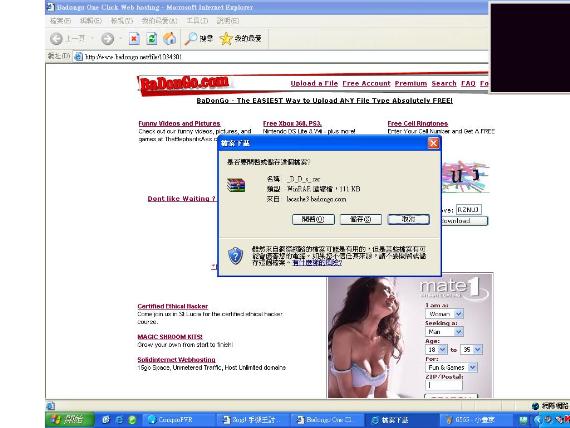
Task: Click the 'Certified Ethical Hacker' link
Action: coord(173,306)
